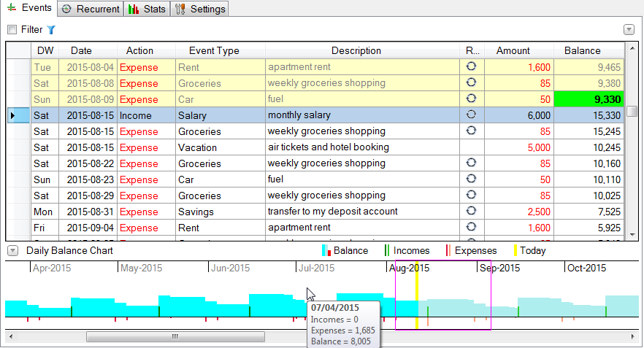Image resolution: width=644 pixels, height=348 pixels.
Task: Click the 2015-08-22 date cell
Action: click(88, 163)
